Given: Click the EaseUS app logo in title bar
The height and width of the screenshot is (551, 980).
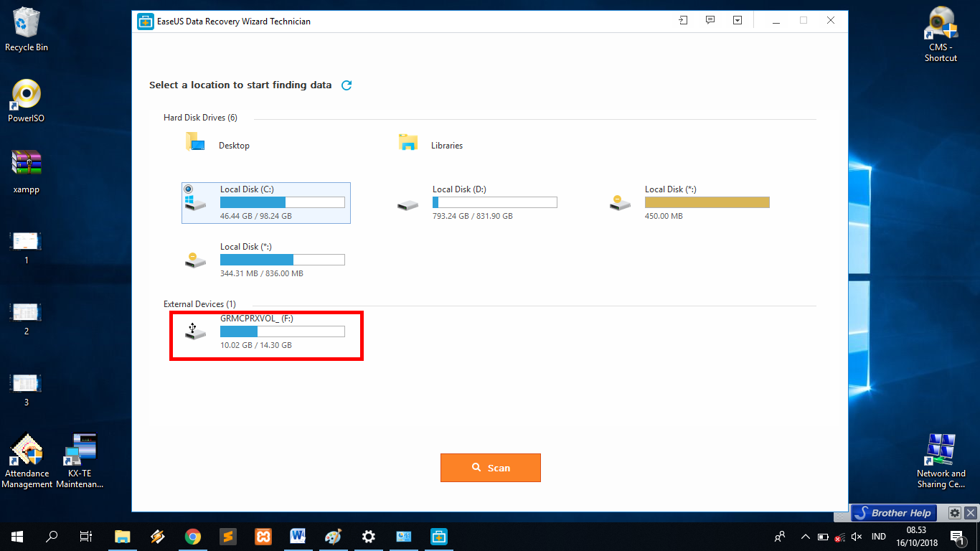Looking at the screenshot, I should click(x=146, y=21).
